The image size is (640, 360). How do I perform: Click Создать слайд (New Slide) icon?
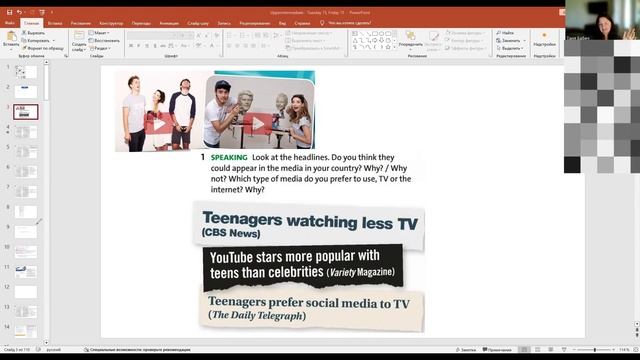(x=79, y=36)
